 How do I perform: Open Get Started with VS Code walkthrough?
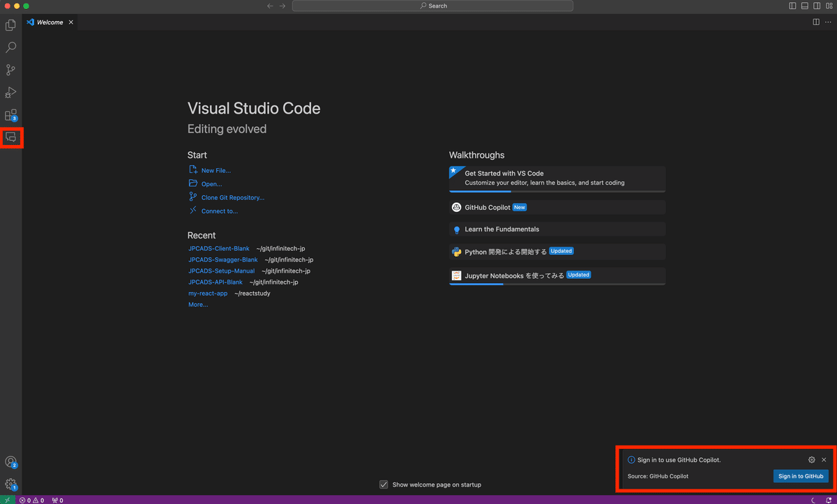(x=557, y=178)
